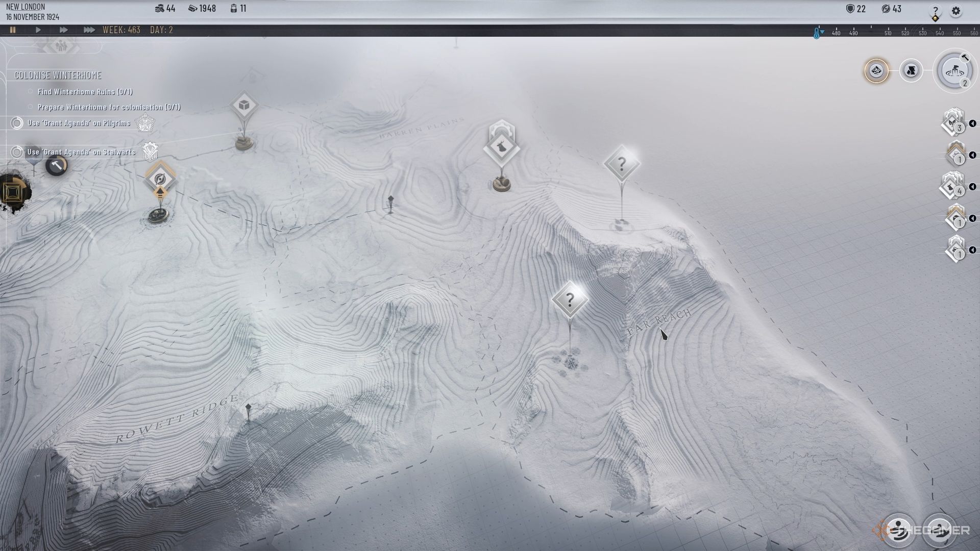Pause the game time
Image resolution: width=980 pixels, height=551 pixels.
point(13,30)
